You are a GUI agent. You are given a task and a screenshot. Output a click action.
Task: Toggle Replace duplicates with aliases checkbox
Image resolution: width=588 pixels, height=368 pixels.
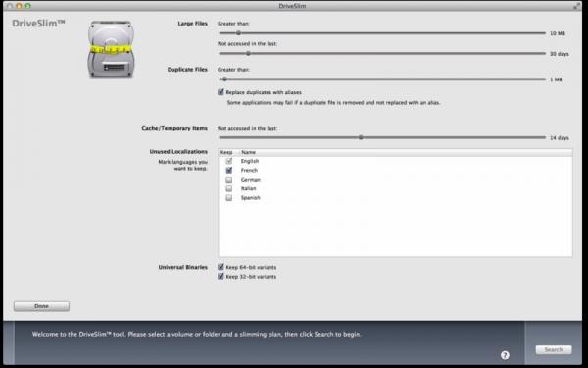(x=220, y=92)
